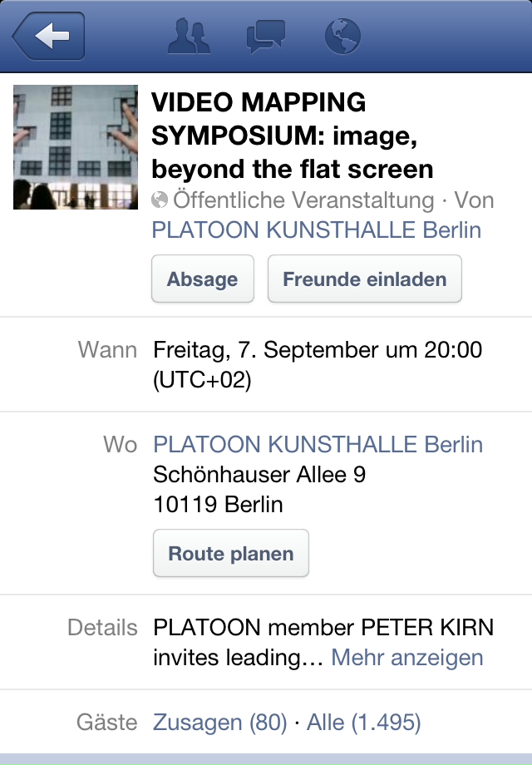Open PLATOON KUNSTHALLE Berlin host link

[317, 229]
